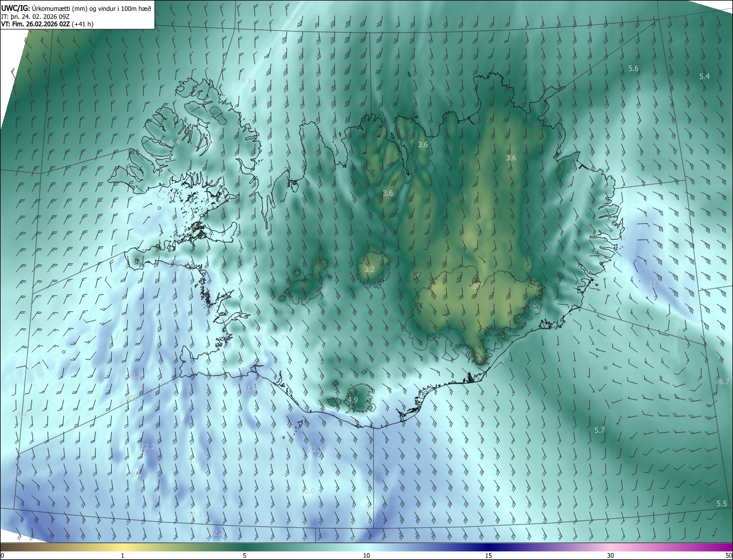The image size is (733, 560).
Task: Click the 10 tick label on the color scale
Action: click(366, 555)
